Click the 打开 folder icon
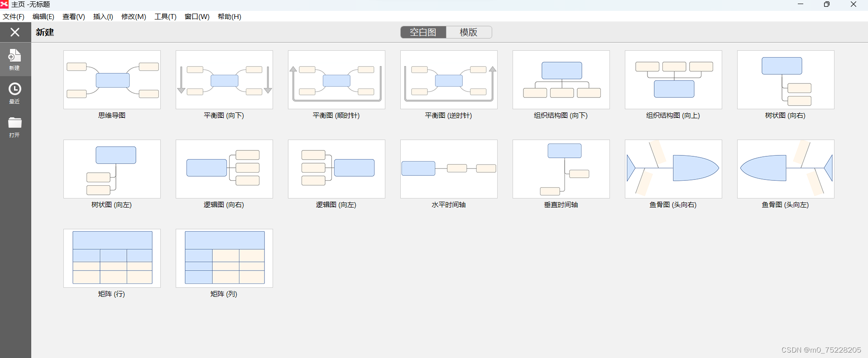The width and height of the screenshot is (868, 358). point(15,127)
